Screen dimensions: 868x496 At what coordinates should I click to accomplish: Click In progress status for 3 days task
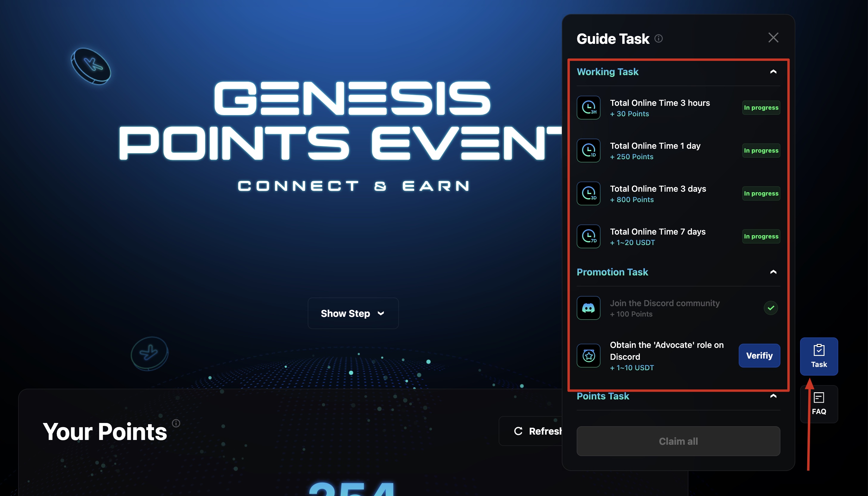click(x=761, y=193)
